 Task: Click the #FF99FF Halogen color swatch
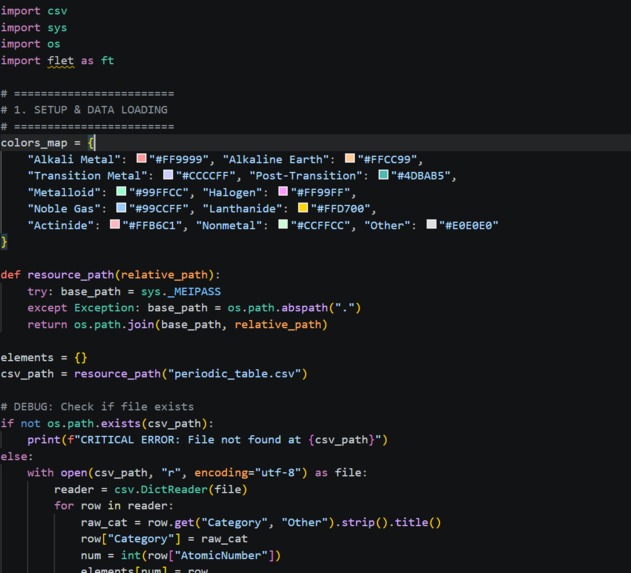point(283,191)
